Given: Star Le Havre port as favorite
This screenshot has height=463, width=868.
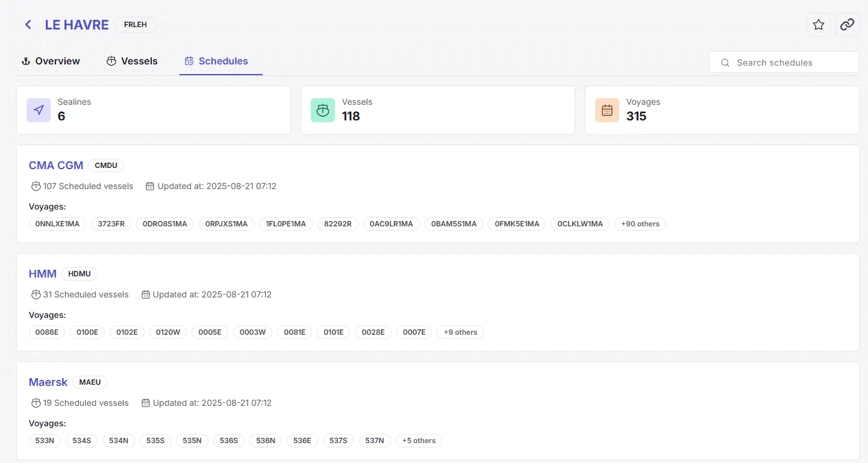Looking at the screenshot, I should point(819,25).
